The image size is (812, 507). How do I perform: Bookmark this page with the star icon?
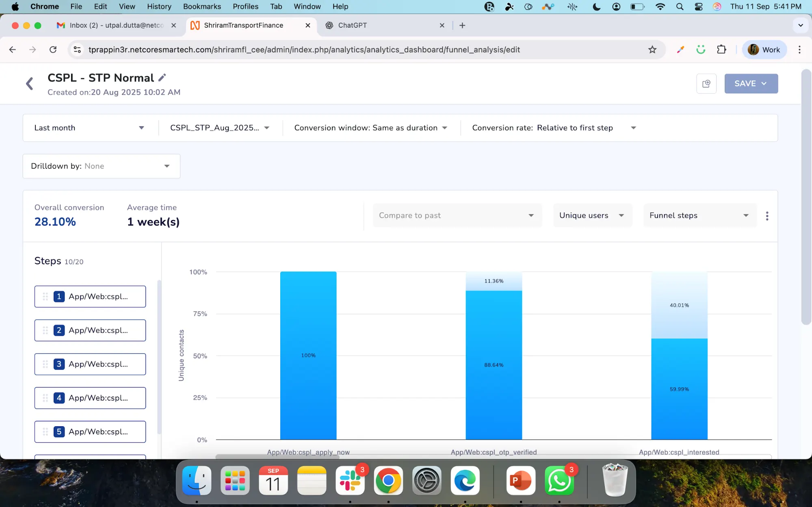652,50
